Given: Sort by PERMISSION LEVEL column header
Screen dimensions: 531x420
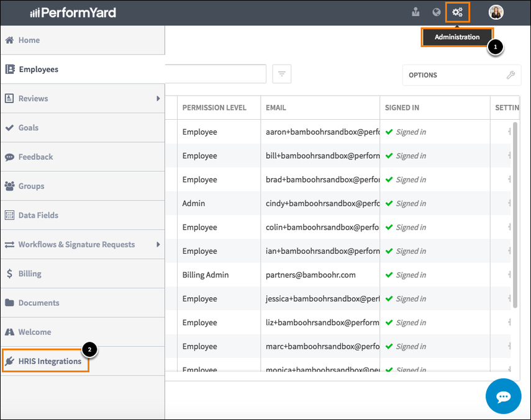Looking at the screenshot, I should point(214,107).
